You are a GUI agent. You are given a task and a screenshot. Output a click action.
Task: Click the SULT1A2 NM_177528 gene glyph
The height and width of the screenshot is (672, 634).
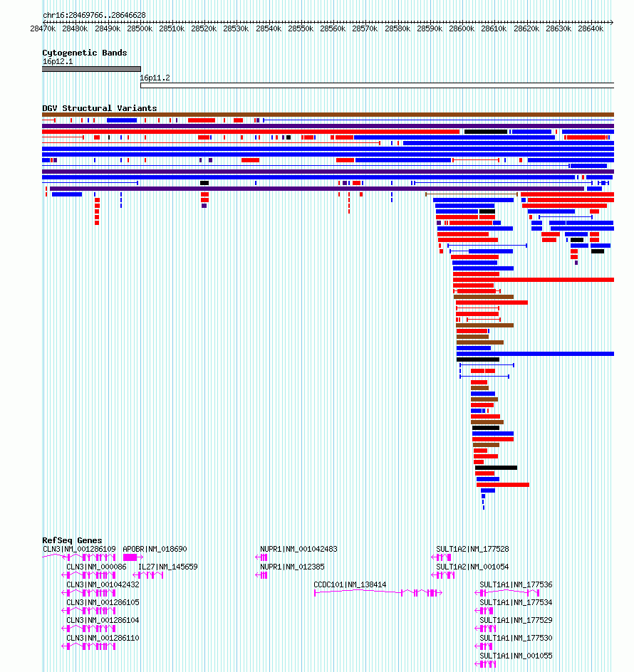coord(441,557)
